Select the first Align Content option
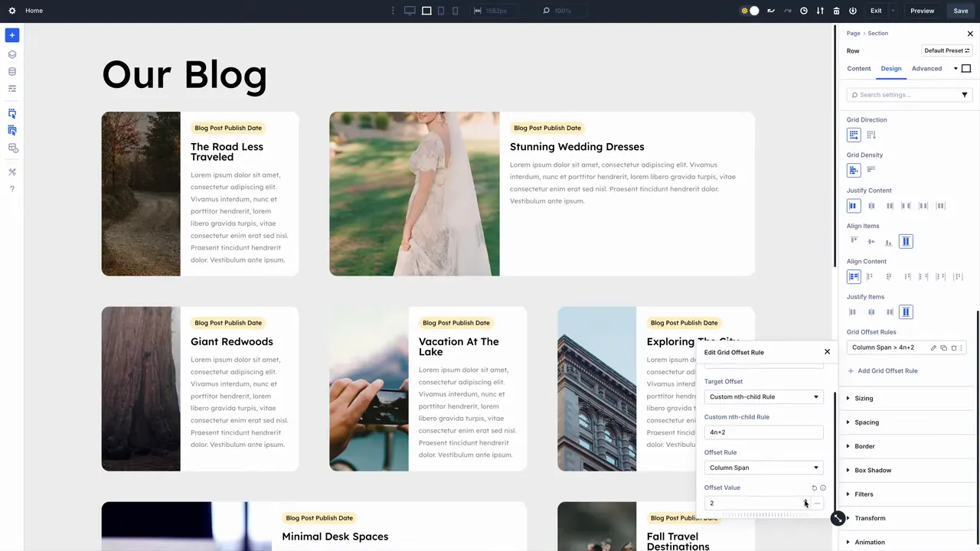980x551 pixels. (x=854, y=276)
